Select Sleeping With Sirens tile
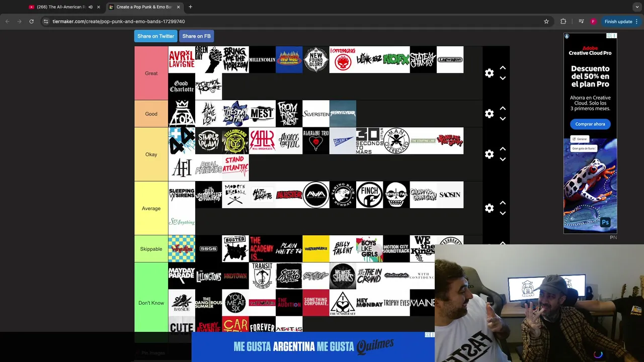The height and width of the screenshot is (362, 644). (x=182, y=195)
